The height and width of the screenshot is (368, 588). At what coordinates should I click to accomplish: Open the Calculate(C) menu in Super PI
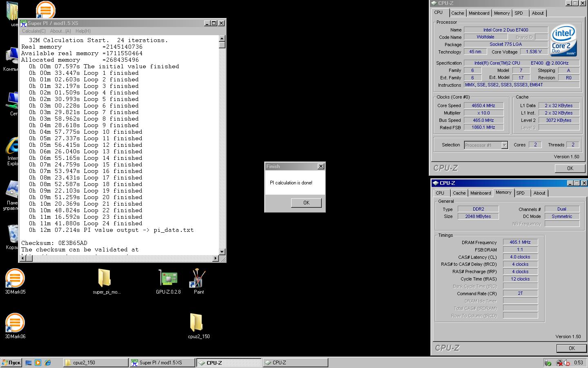click(x=33, y=31)
